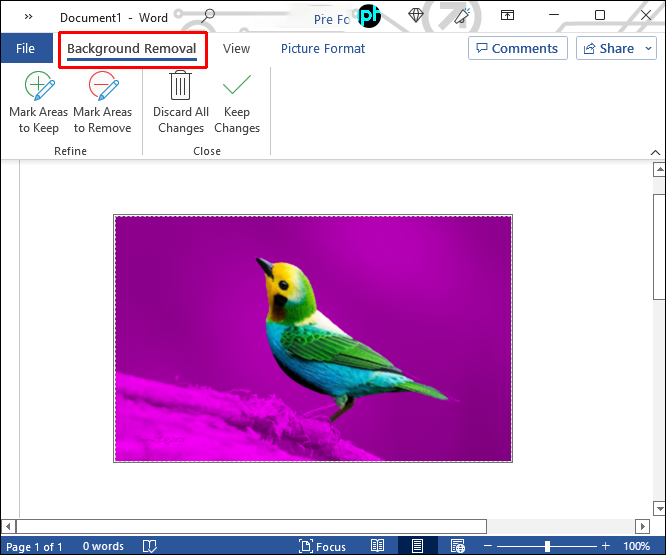Screen dimensions: 666x555
Task: Click the zoom slider handle
Action: point(547,546)
